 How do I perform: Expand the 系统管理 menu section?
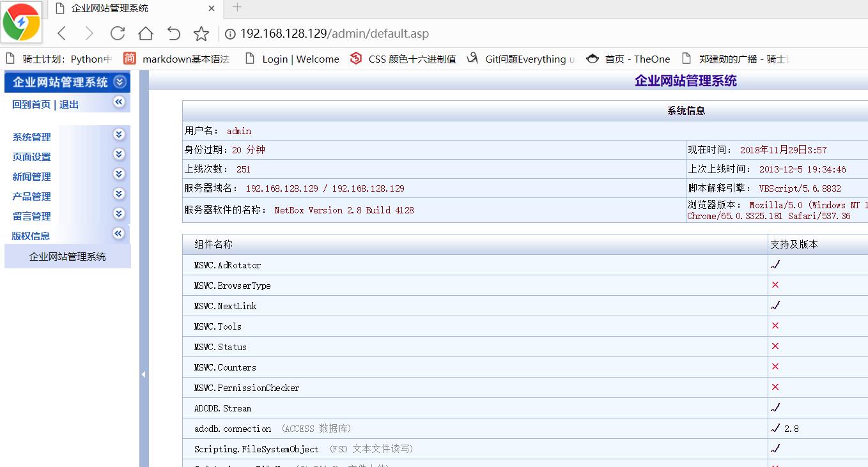(x=118, y=134)
